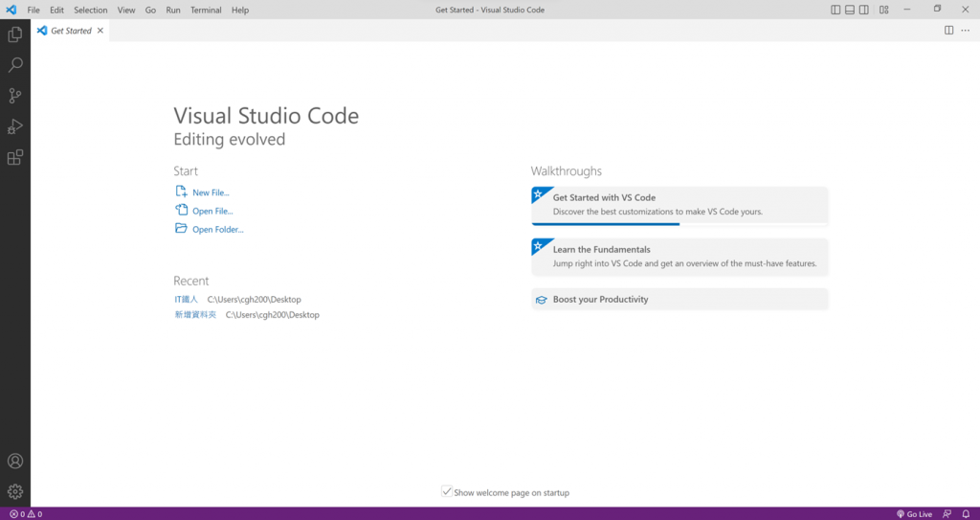The image size is (980, 520).
Task: Open the Extensions view
Action: 15,157
